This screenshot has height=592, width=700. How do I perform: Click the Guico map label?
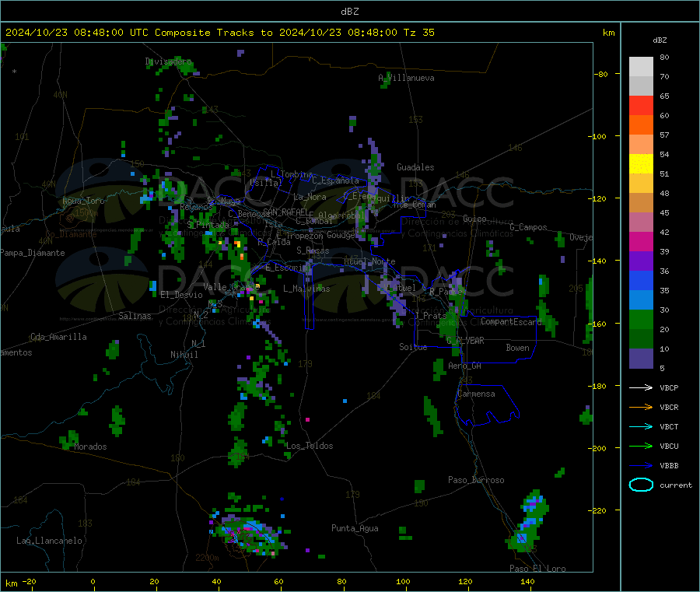click(474, 219)
